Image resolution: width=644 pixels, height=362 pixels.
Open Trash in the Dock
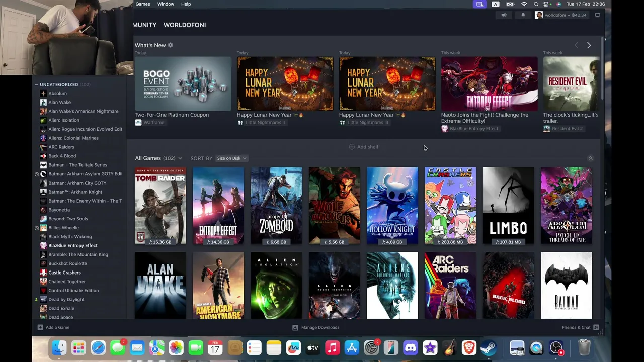[x=584, y=348]
